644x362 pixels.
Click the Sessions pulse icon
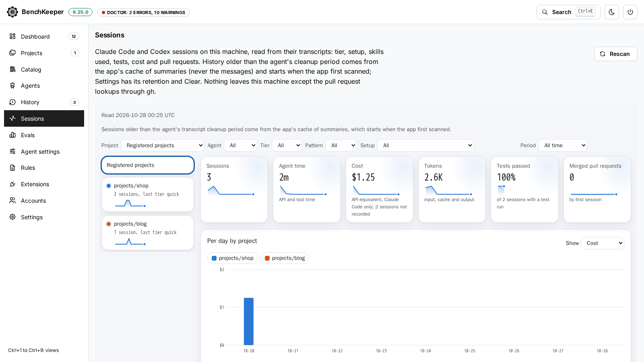click(12, 118)
